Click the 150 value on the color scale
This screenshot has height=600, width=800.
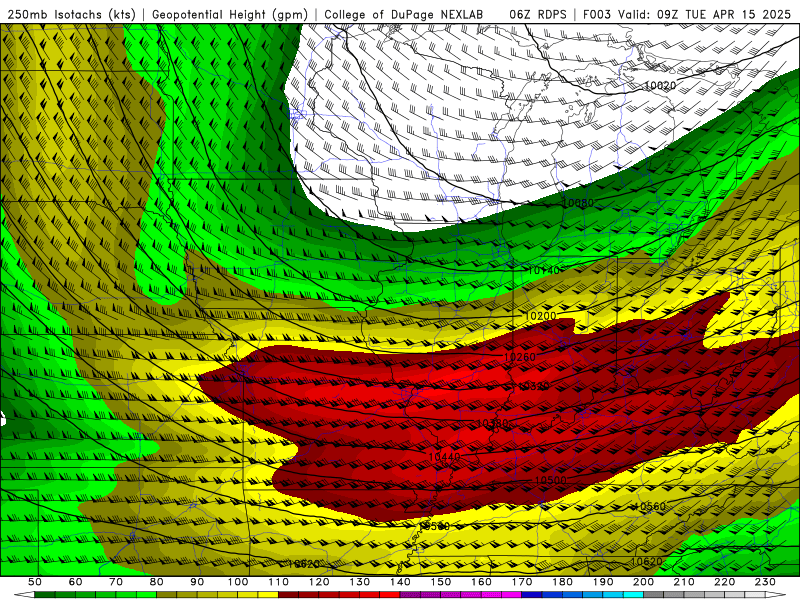(441, 582)
